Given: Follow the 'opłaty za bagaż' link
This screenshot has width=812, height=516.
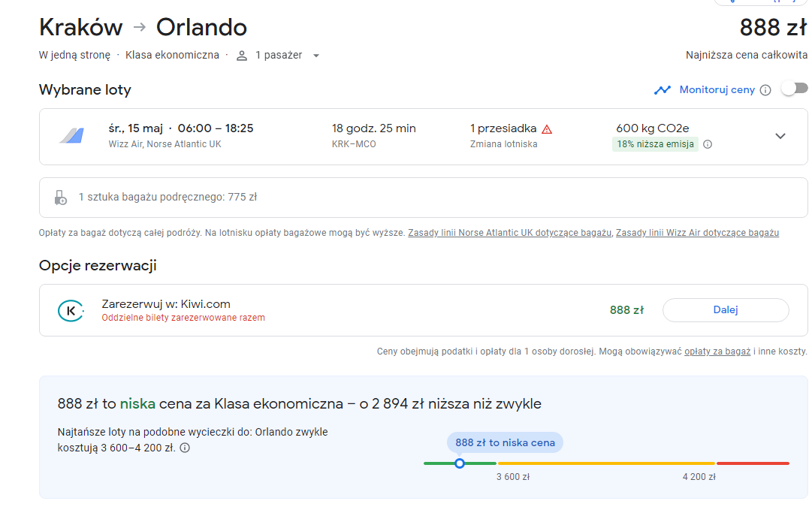Looking at the screenshot, I should point(717,352).
